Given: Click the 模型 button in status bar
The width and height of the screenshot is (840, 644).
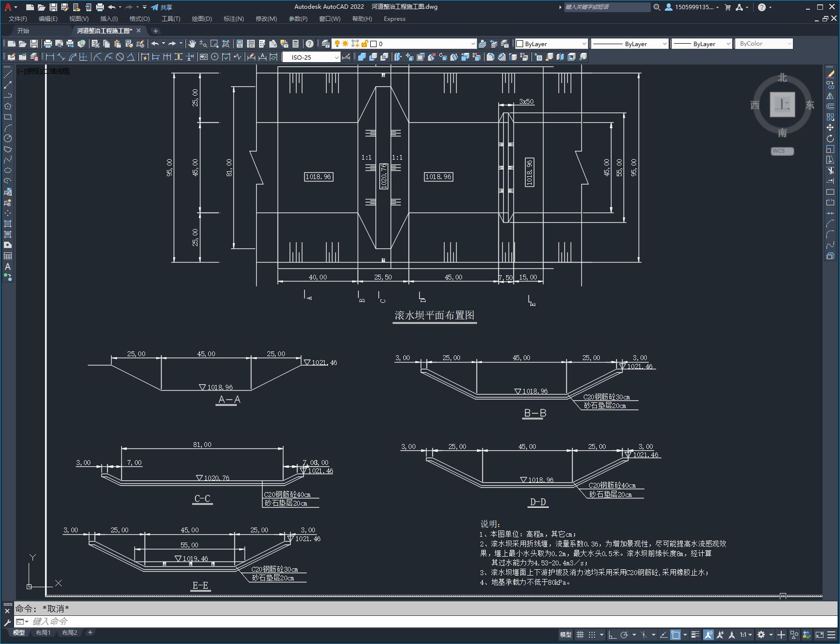Looking at the screenshot, I should point(566,634).
